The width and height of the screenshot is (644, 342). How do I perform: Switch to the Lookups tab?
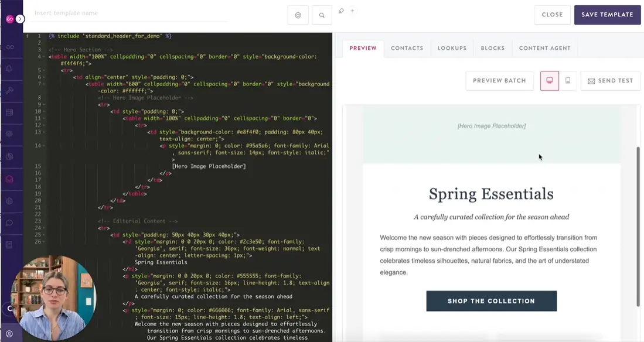452,49
